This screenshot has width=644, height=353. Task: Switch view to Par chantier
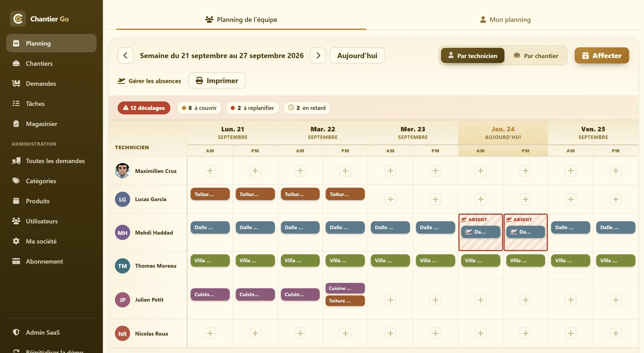click(536, 55)
